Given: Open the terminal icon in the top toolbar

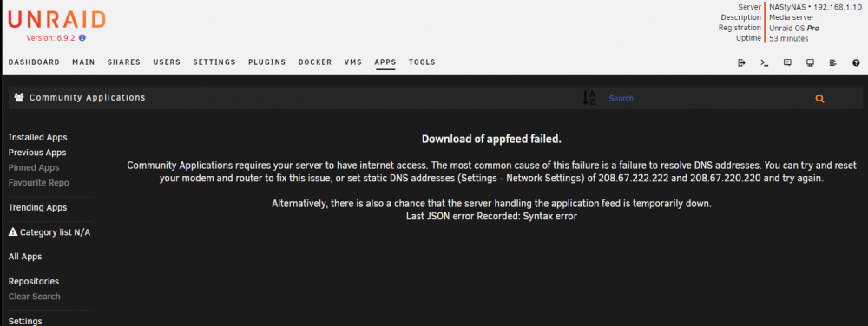Looking at the screenshot, I should 765,63.
